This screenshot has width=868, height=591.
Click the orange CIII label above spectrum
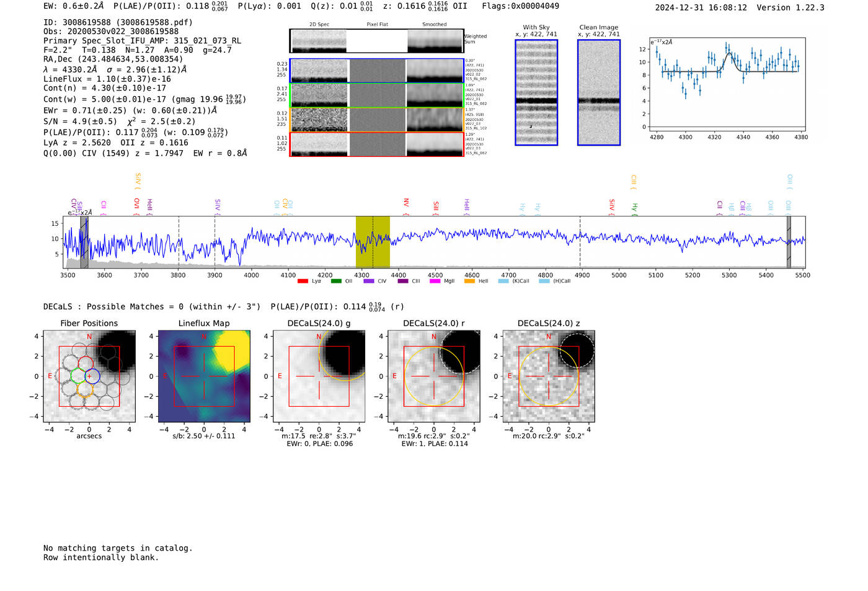[x=634, y=181]
